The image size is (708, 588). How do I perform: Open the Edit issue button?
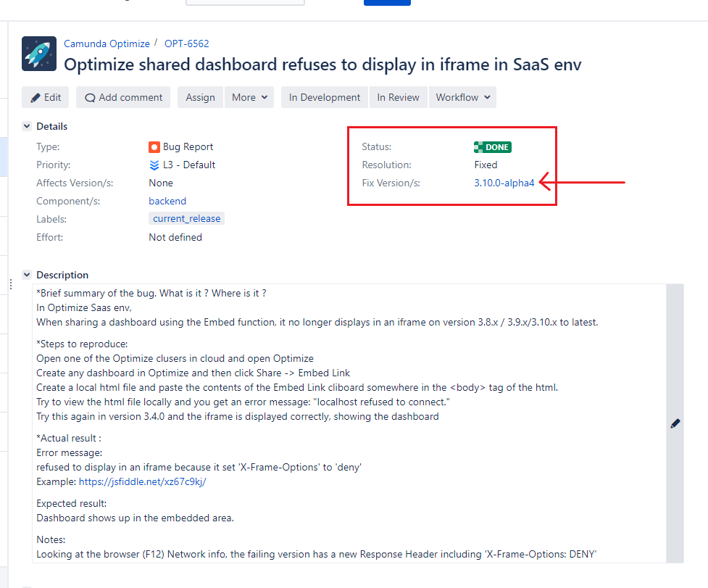(45, 98)
